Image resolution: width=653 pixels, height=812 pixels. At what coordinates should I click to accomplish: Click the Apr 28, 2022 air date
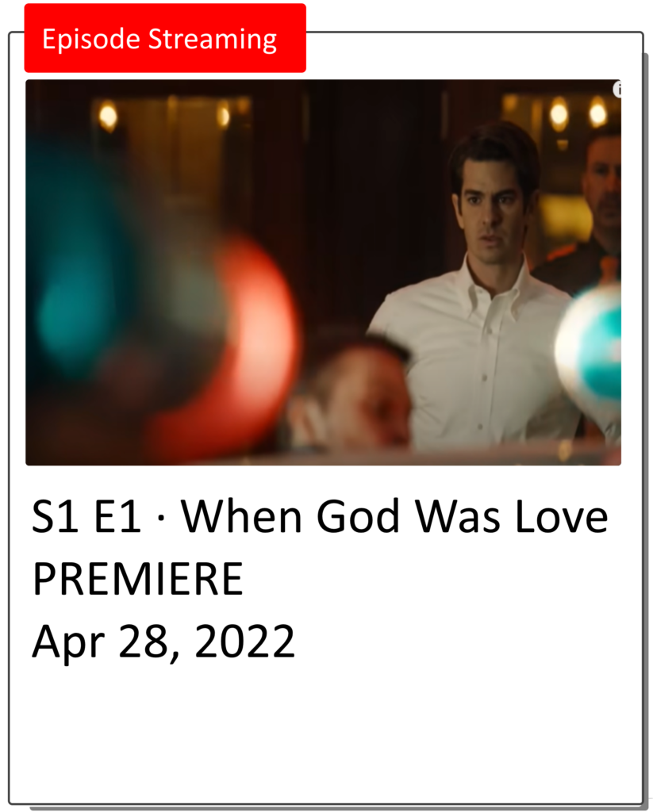pyautogui.click(x=163, y=642)
